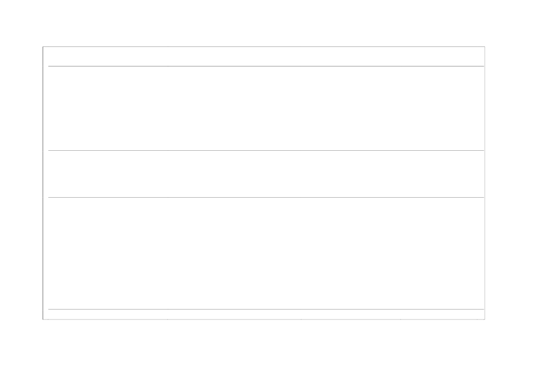Select first-column cell of the narrow middle row
Screen dimensions: 554x392
point(108,174)
